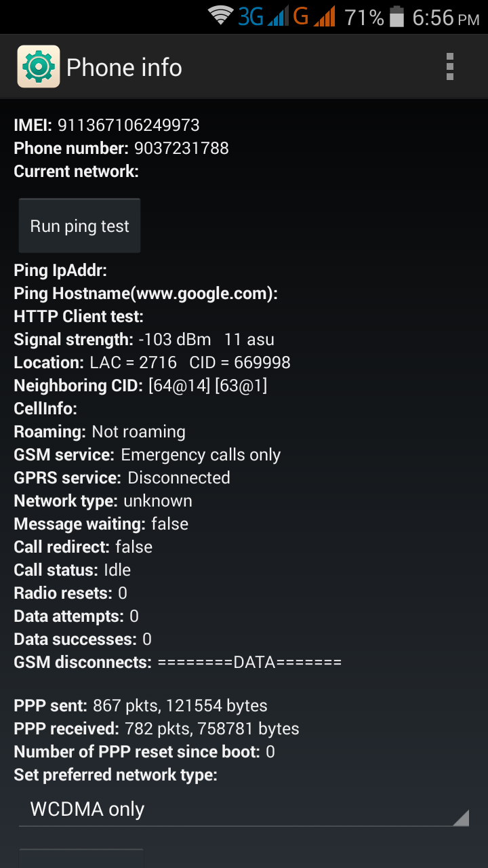Select the Phone number line
Screen dimensions: 488x868
point(121,148)
